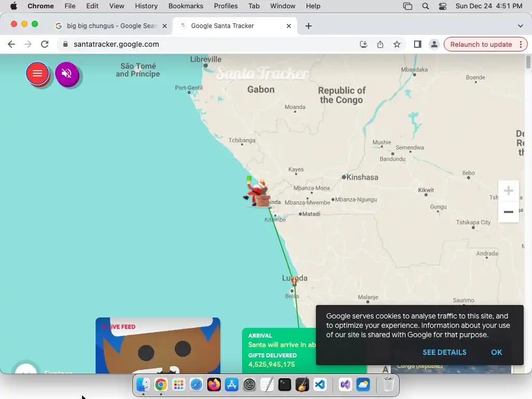Click Relaunch to update button

pos(481,45)
